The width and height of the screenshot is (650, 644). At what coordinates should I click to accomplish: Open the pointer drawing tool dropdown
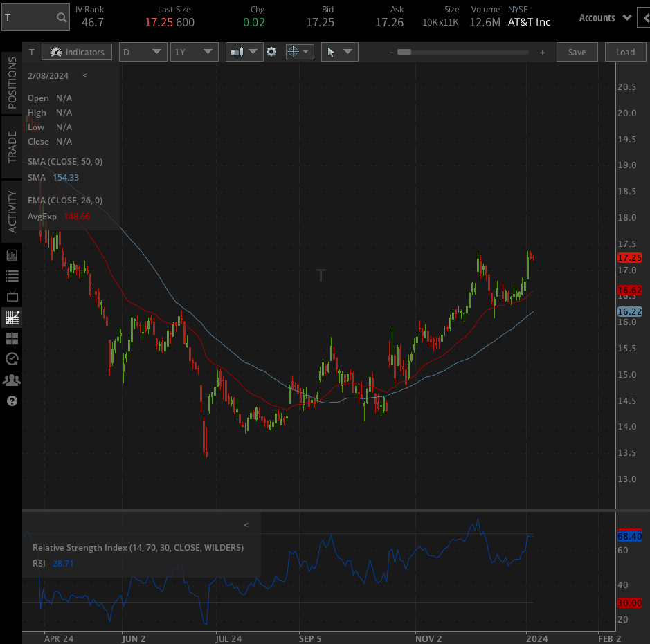click(x=338, y=52)
